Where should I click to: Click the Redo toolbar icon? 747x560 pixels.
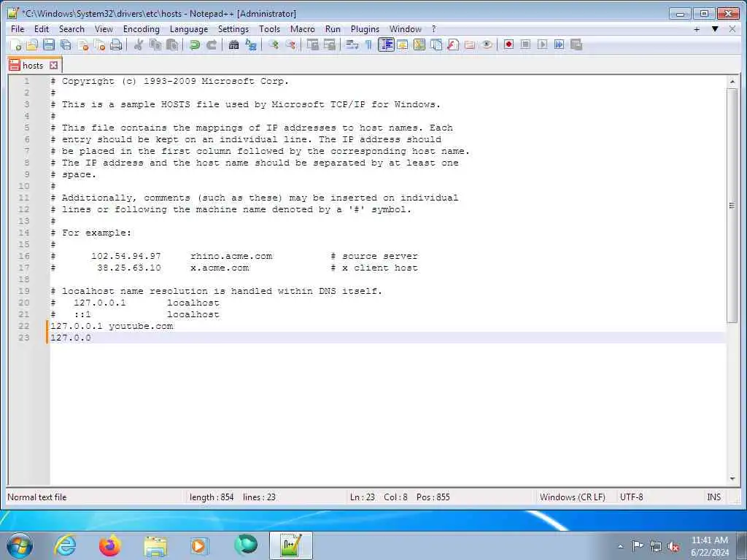point(211,44)
